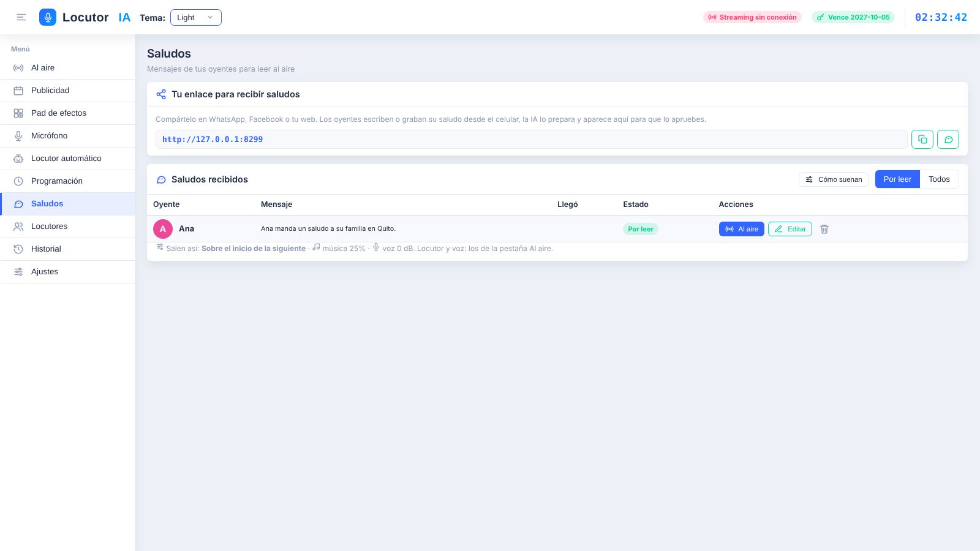Click the Oyente column header

point(167,204)
